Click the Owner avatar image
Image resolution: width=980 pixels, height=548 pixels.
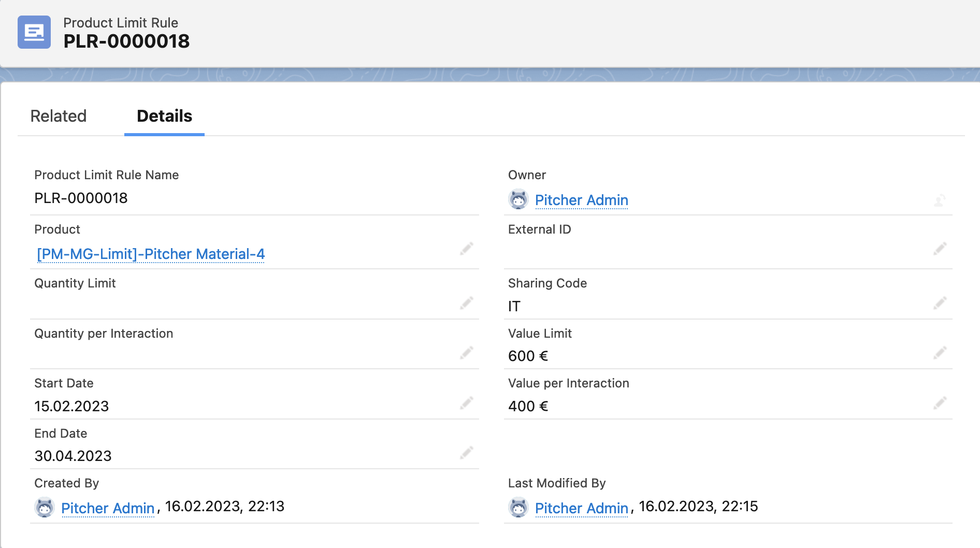pos(518,200)
